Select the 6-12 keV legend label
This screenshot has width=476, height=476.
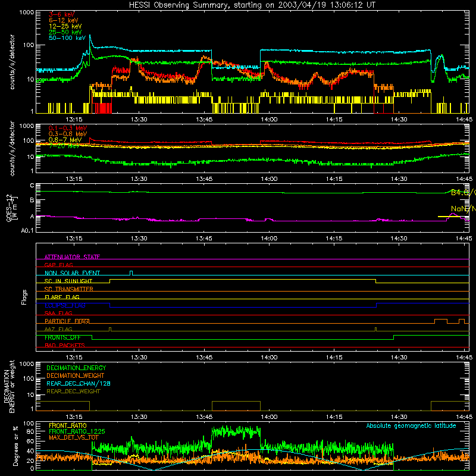[63, 20]
